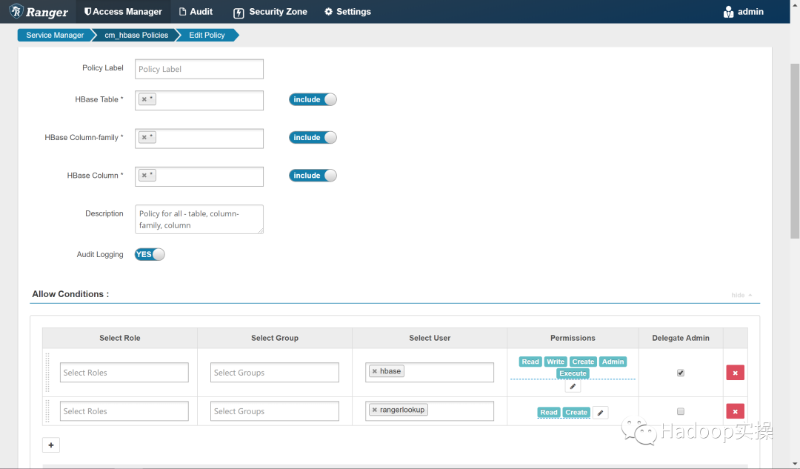Remove the rangerlookup user tag
The width and height of the screenshot is (800, 469).
click(374, 410)
